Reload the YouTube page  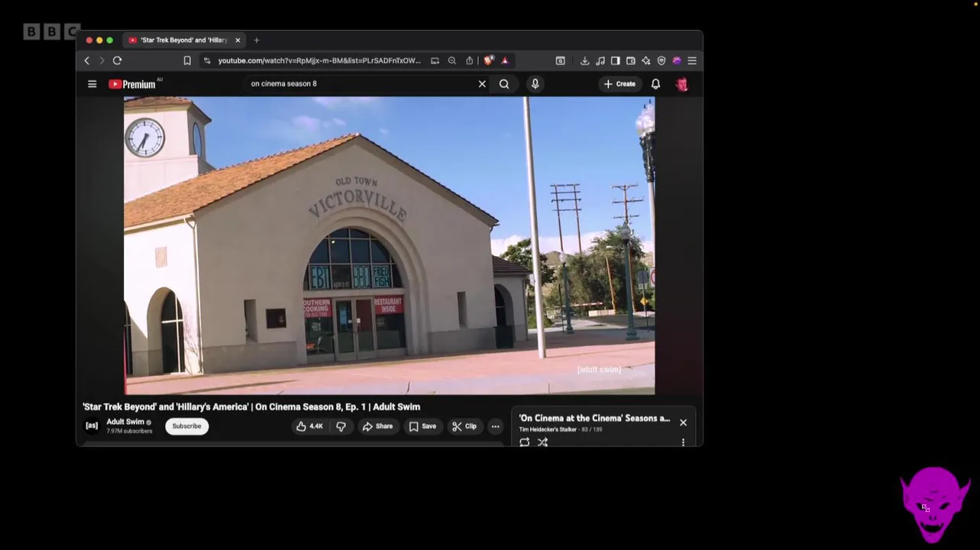point(117,60)
